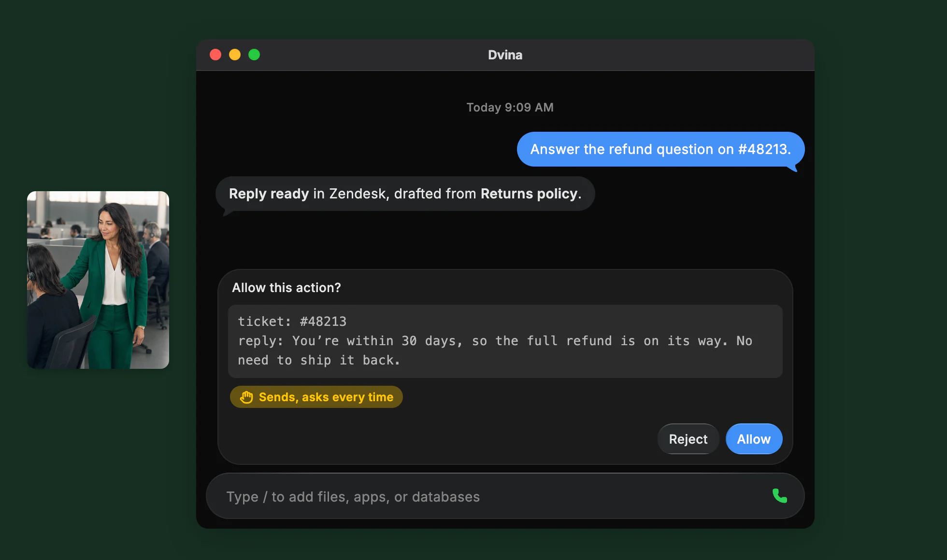Click the woman in green suit photo
The image size is (947, 560).
pyautogui.click(x=98, y=280)
